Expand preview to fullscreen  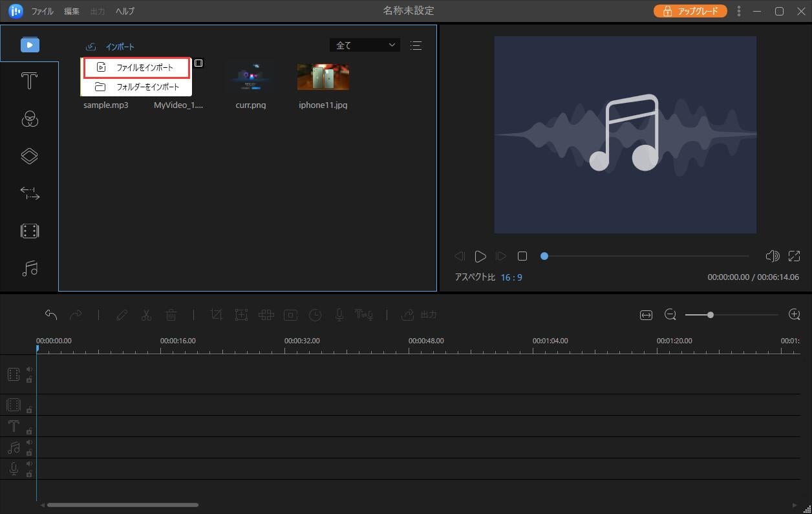pyautogui.click(x=794, y=256)
